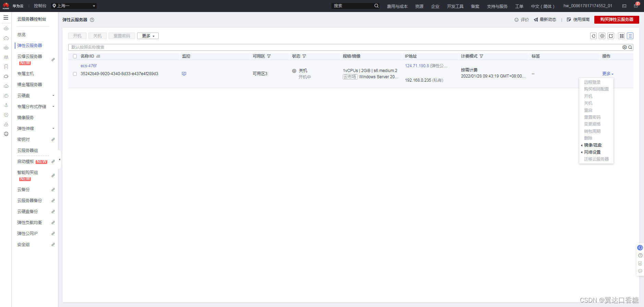
Task: Click 评价 link
Action: pyautogui.click(x=522, y=20)
